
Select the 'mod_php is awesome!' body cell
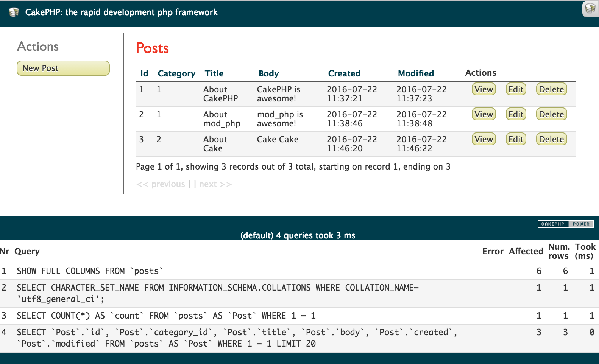(x=280, y=119)
